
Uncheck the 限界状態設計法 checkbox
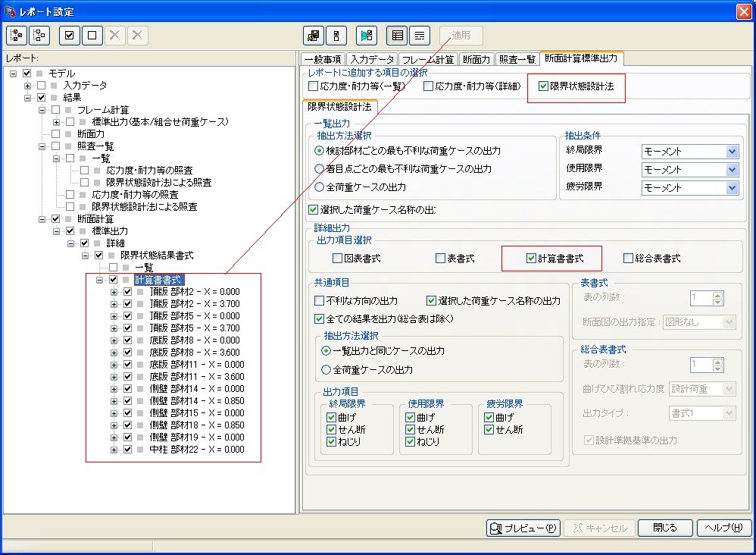543,86
